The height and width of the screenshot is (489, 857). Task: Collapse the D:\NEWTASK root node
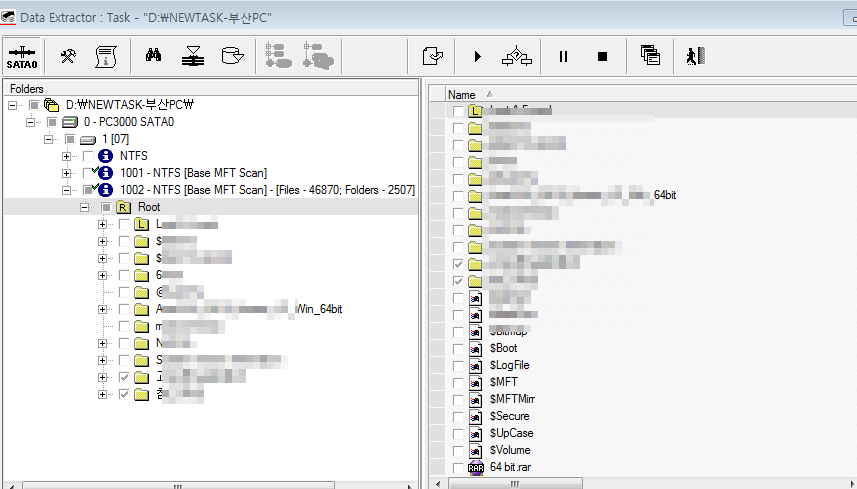(x=13, y=105)
